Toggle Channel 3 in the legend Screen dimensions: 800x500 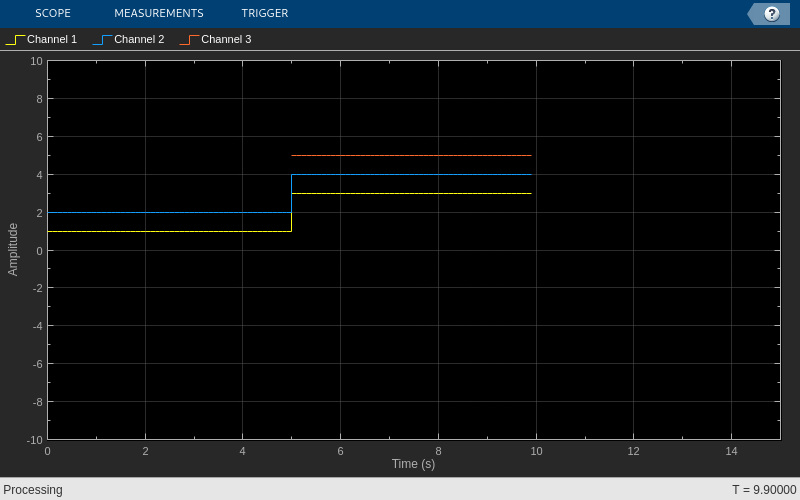226,39
